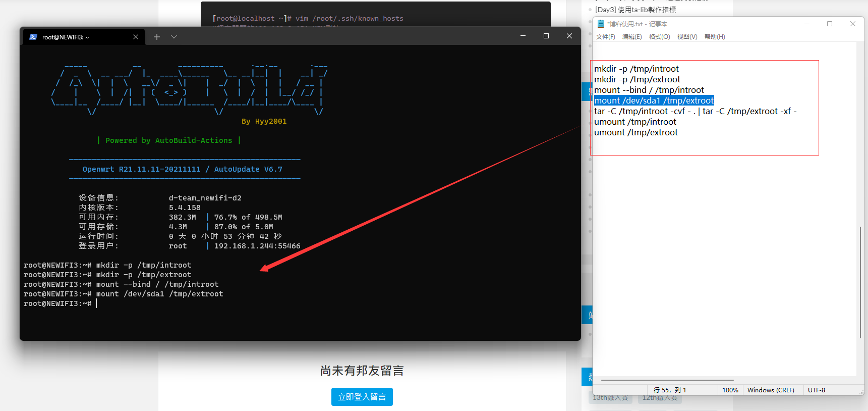Open the 帮助(H) menu
Image resolution: width=868 pixels, height=411 pixels.
point(715,37)
